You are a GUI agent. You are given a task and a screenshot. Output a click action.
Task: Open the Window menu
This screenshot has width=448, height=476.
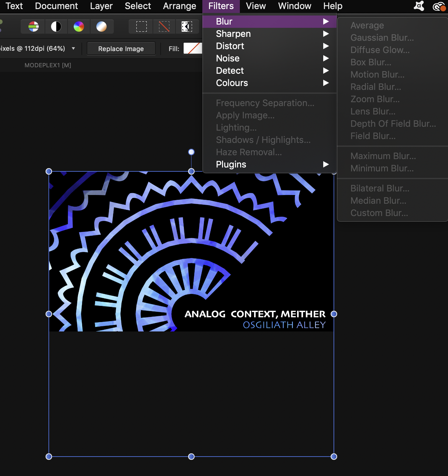pyautogui.click(x=294, y=6)
